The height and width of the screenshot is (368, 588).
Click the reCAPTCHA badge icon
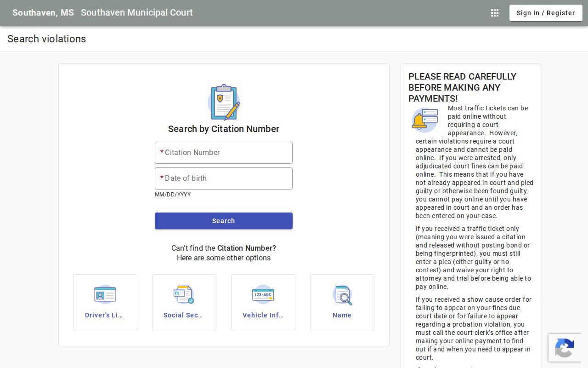click(x=565, y=347)
